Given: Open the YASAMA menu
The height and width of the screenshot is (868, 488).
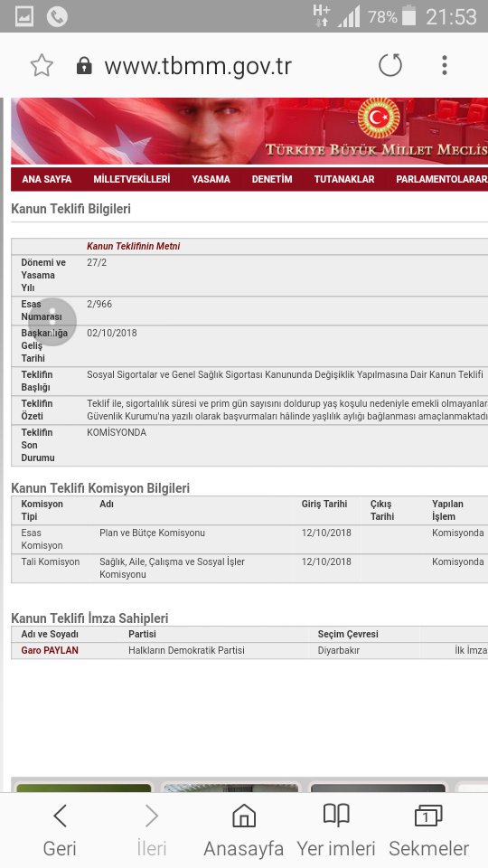Looking at the screenshot, I should point(211,179).
